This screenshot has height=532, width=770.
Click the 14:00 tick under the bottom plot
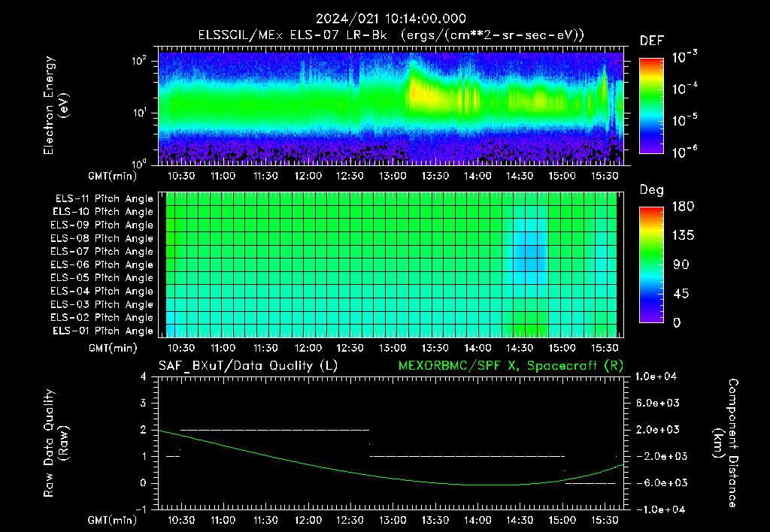477,520
